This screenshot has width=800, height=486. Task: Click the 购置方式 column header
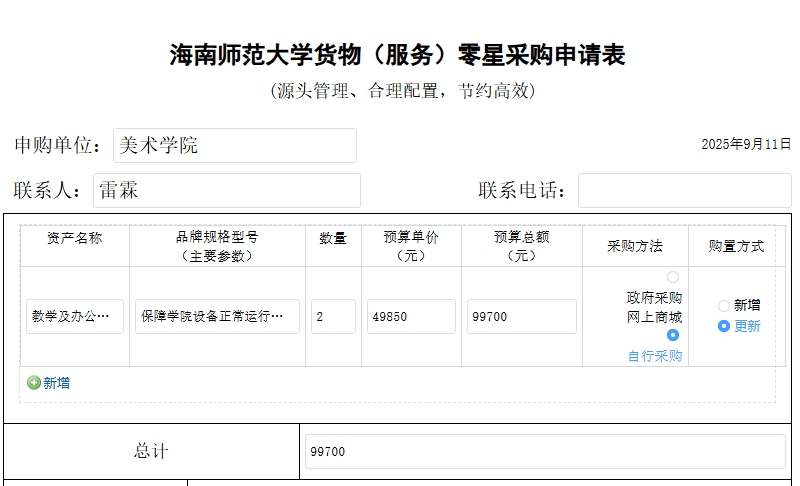(736, 246)
